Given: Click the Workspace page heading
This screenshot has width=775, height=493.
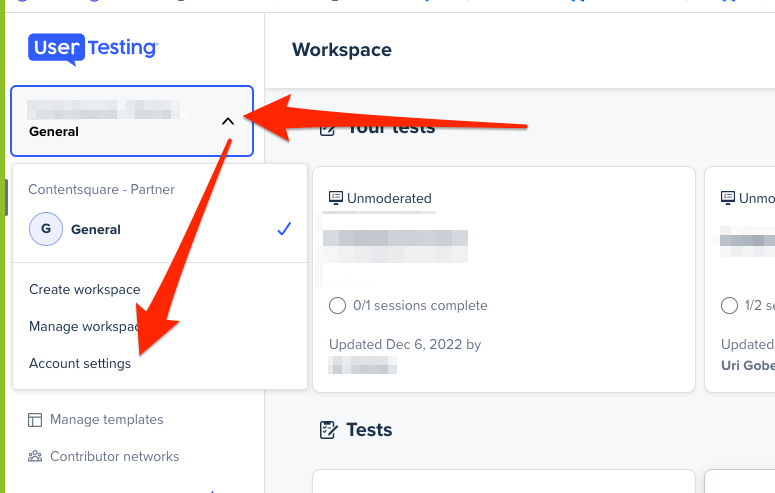Looking at the screenshot, I should pyautogui.click(x=342, y=50).
